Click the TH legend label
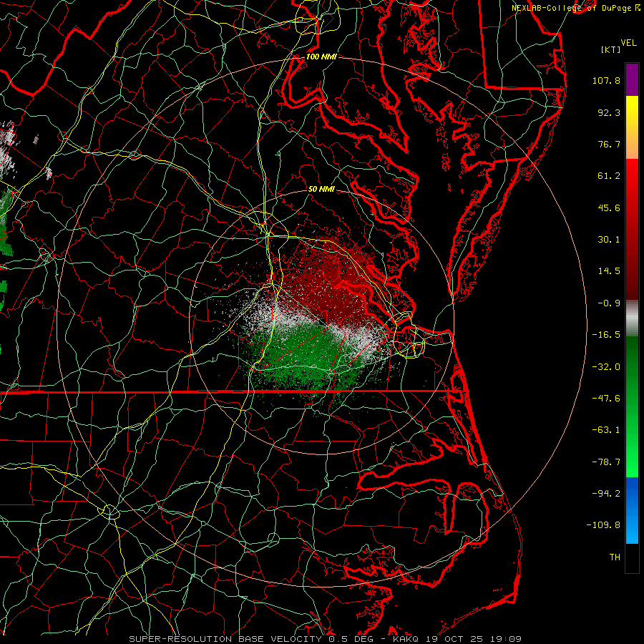644x644 pixels. [x=615, y=557]
